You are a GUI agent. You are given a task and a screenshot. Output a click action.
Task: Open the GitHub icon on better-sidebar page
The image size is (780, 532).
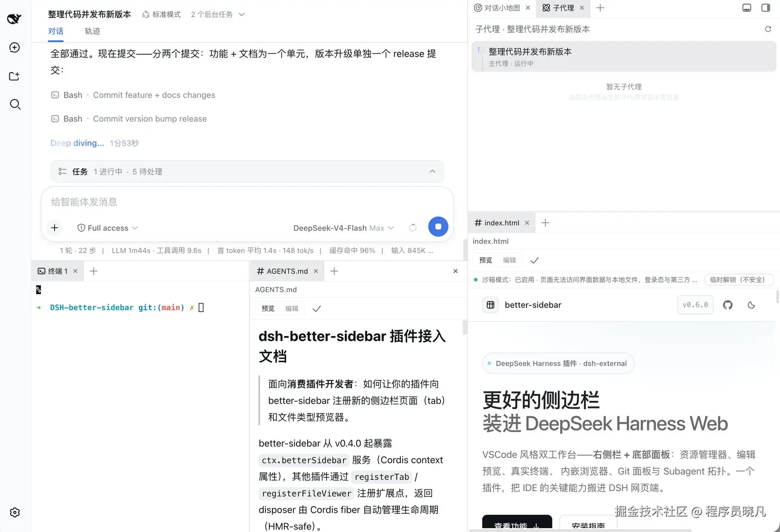pos(728,305)
